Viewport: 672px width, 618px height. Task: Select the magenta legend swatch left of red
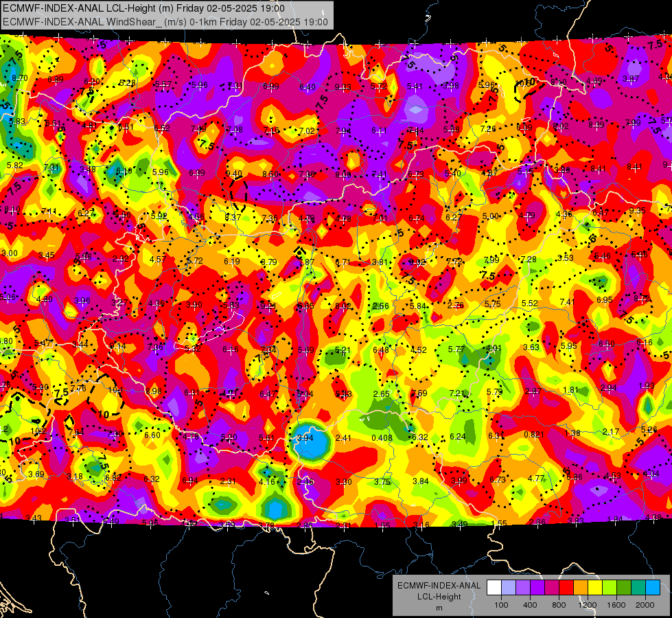pyautogui.click(x=552, y=588)
